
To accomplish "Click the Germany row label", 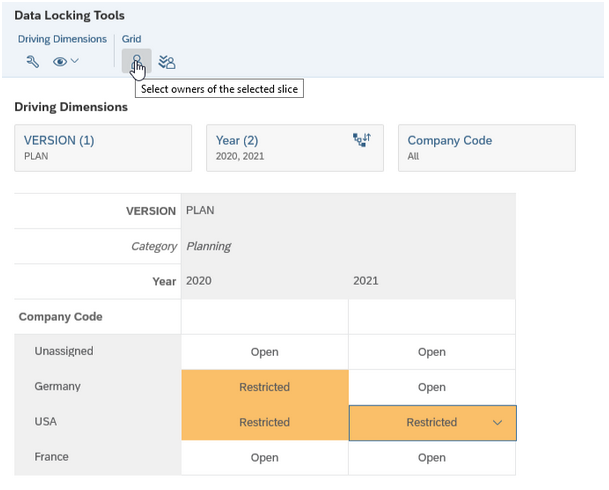I will (x=58, y=387).
